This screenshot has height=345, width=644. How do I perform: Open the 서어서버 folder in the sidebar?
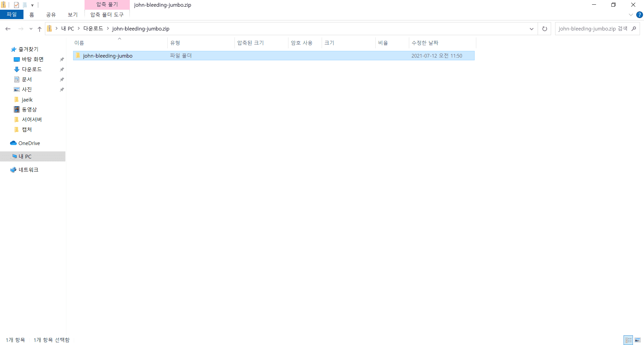(32, 120)
